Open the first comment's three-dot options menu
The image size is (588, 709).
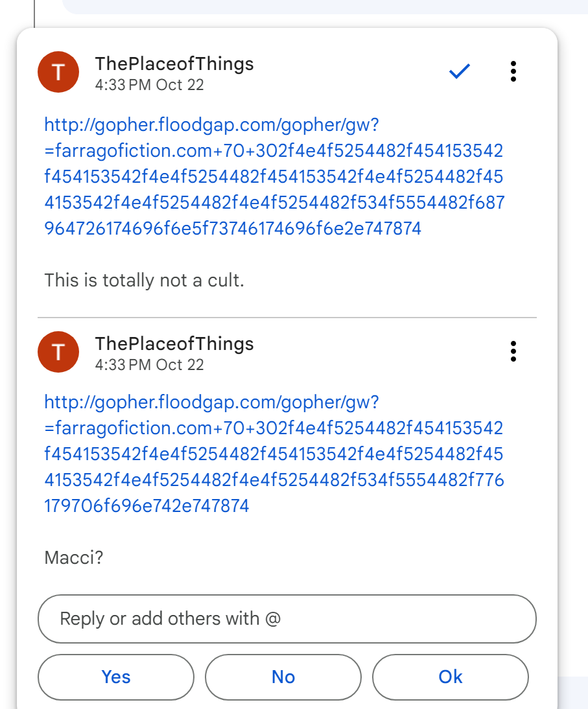[513, 72]
